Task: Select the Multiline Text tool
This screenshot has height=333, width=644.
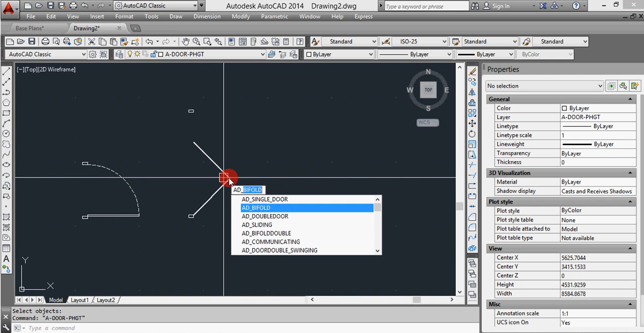Action: click(6, 259)
